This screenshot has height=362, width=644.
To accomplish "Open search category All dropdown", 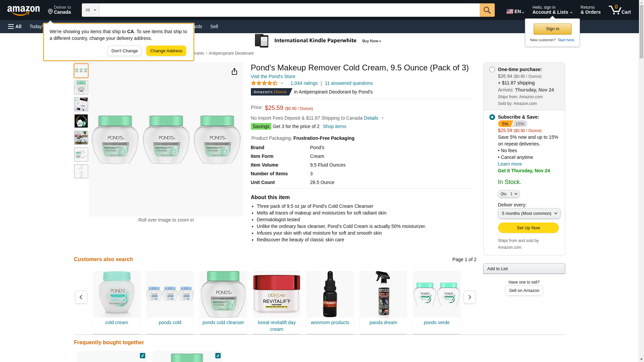I will [90, 10].
